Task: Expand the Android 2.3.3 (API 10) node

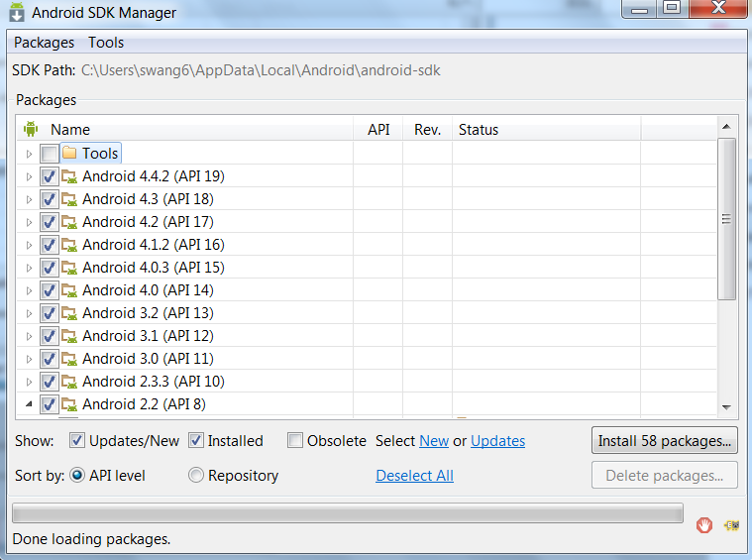Action: point(30,382)
